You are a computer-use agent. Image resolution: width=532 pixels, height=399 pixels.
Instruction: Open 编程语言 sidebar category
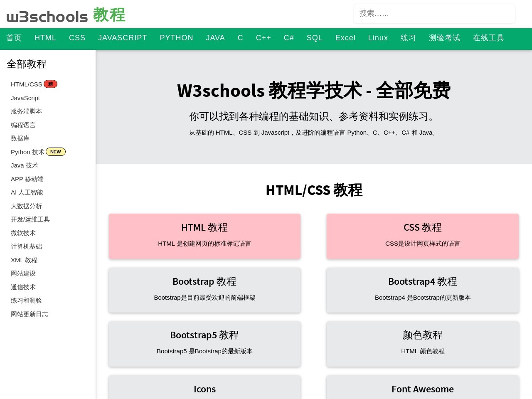pos(23,125)
